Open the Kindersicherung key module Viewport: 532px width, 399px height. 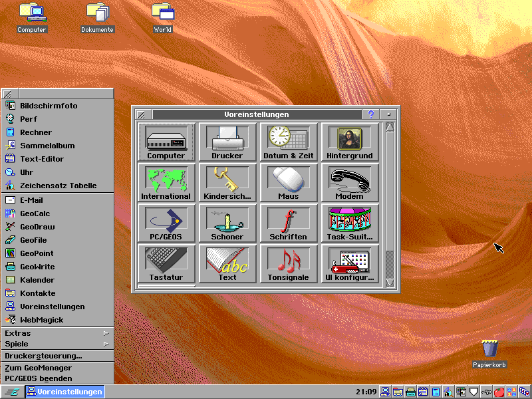(227, 182)
